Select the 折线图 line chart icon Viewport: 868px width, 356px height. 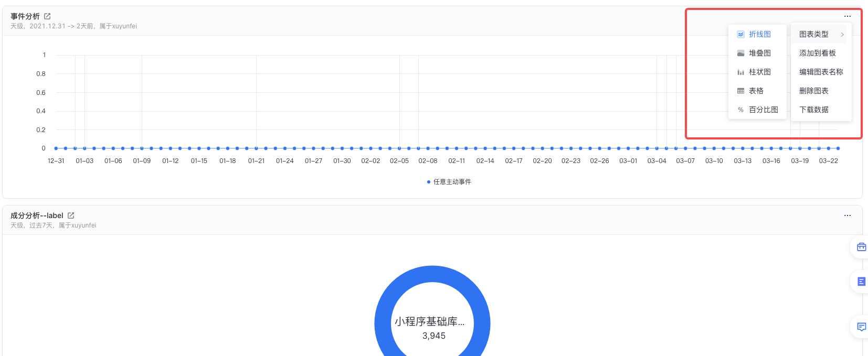740,34
